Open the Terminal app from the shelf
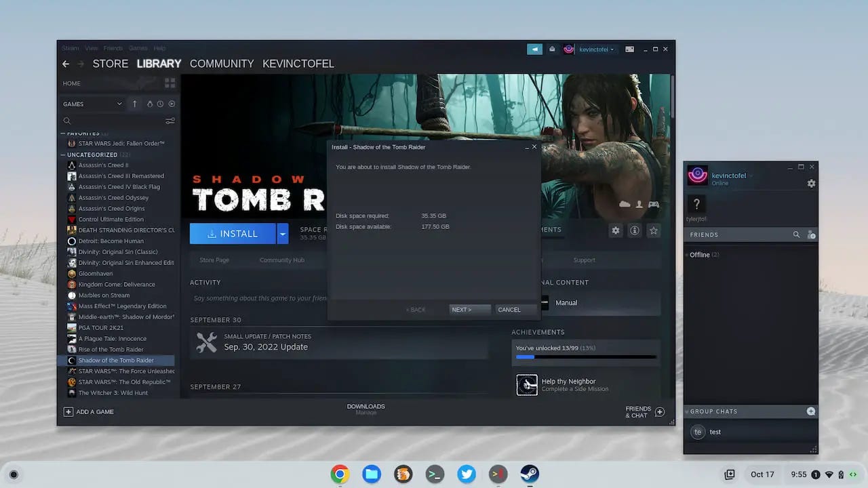 435,474
